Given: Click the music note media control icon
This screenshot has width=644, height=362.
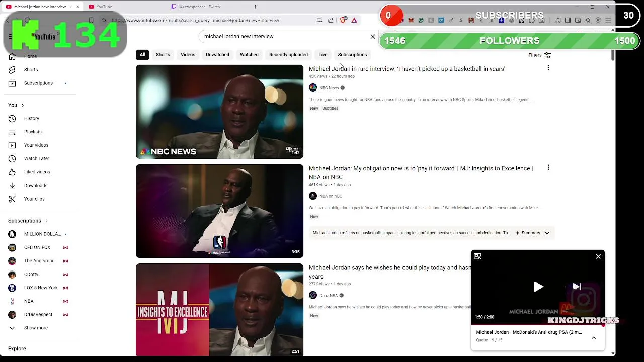Looking at the screenshot, I should click(x=557, y=20).
